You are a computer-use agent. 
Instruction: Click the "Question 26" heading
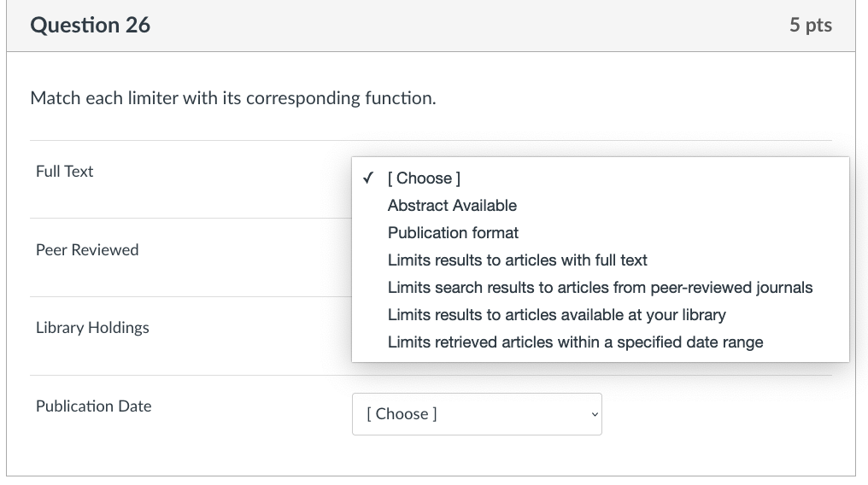[90, 26]
